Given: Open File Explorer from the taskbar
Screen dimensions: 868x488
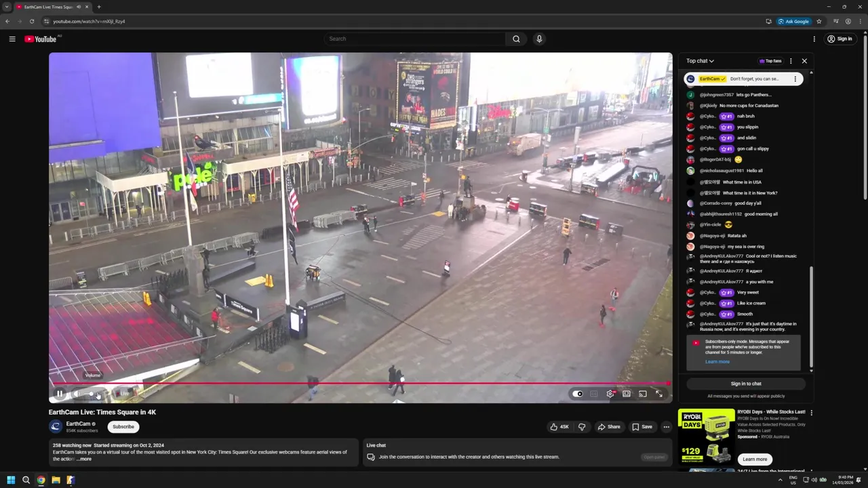Looking at the screenshot, I should [x=56, y=480].
